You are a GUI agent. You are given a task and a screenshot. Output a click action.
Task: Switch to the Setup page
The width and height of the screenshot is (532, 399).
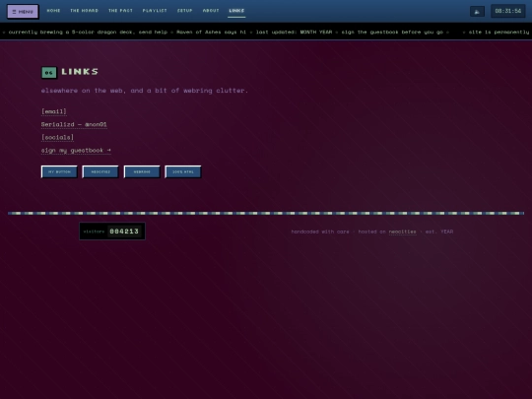pos(185,11)
